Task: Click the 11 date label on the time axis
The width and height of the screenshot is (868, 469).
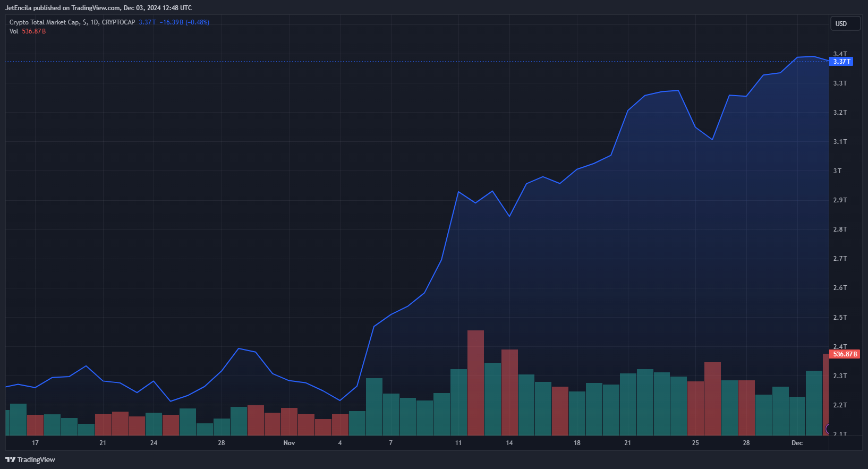Action: tap(458, 443)
